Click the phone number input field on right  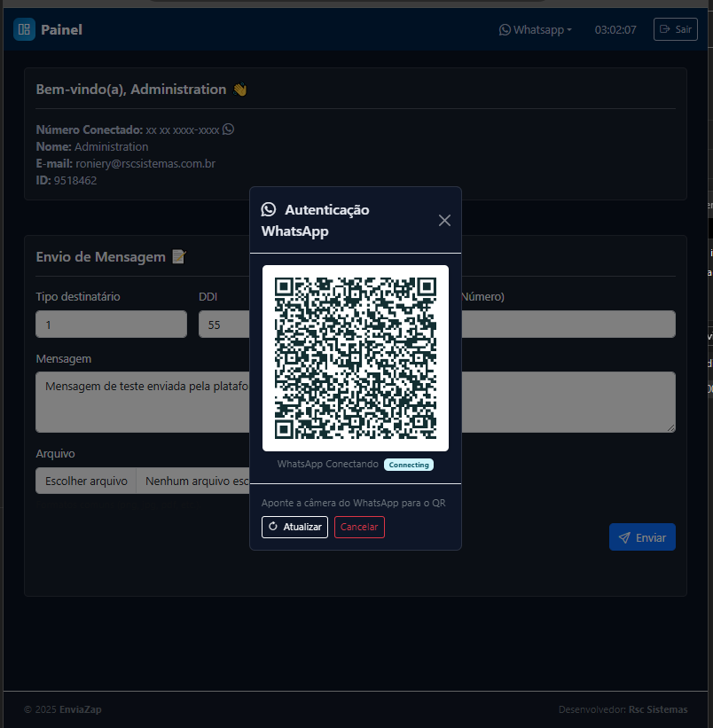point(568,325)
